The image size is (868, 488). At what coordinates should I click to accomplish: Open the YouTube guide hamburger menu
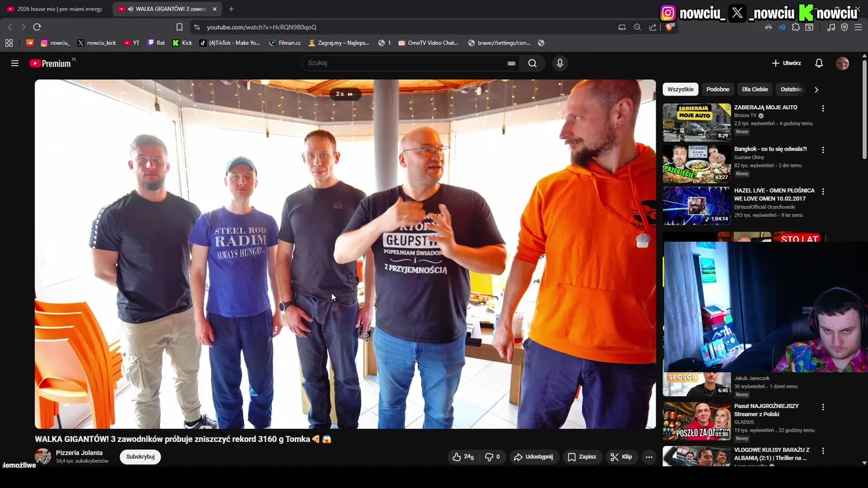point(14,63)
